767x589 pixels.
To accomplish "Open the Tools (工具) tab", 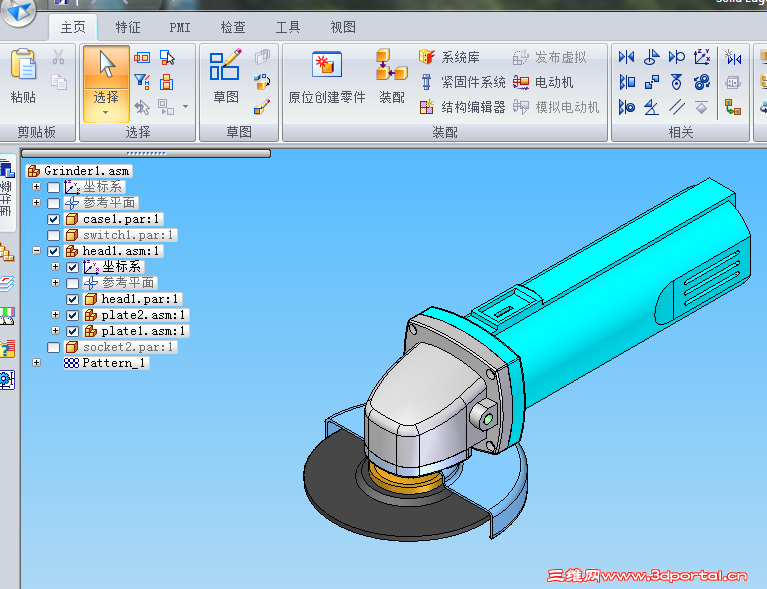I will 288,27.
